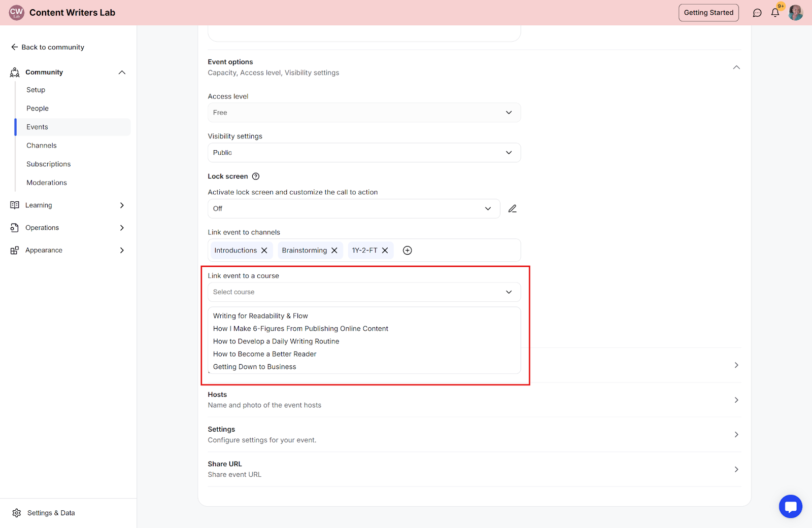Choose How to Develop a Daily Writing Routine
The image size is (812, 528).
coord(276,341)
